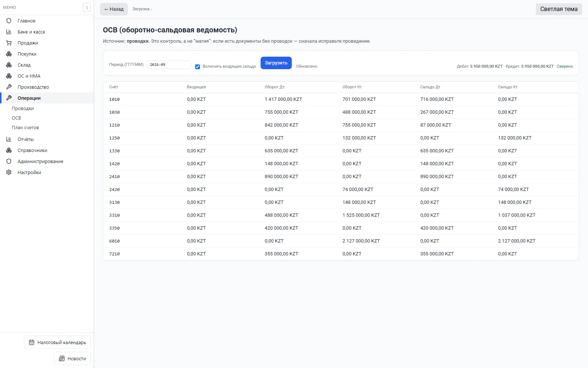Click the cubes icon beside Справочники
Screen dimensions: 588x368
9,150
